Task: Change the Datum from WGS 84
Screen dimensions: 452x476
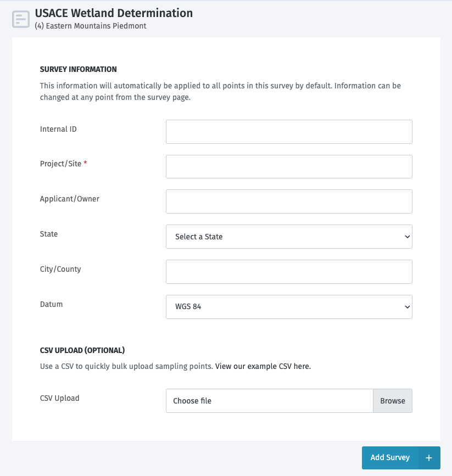Action: tap(289, 307)
